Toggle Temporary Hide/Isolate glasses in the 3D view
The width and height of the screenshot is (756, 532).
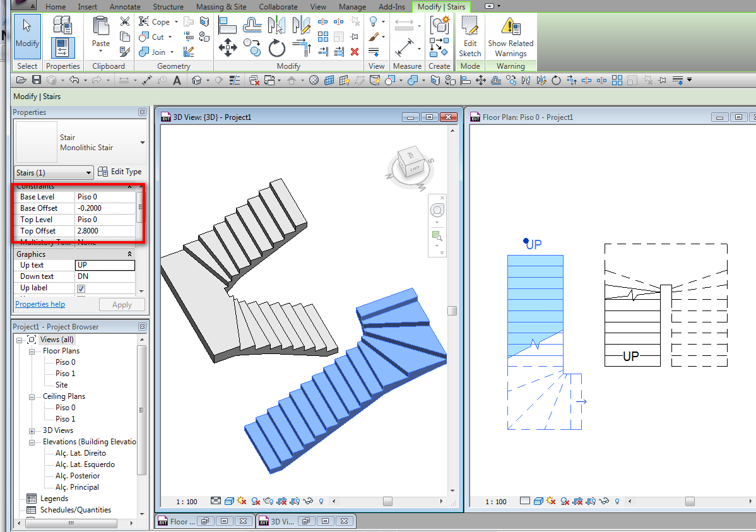click(x=307, y=501)
